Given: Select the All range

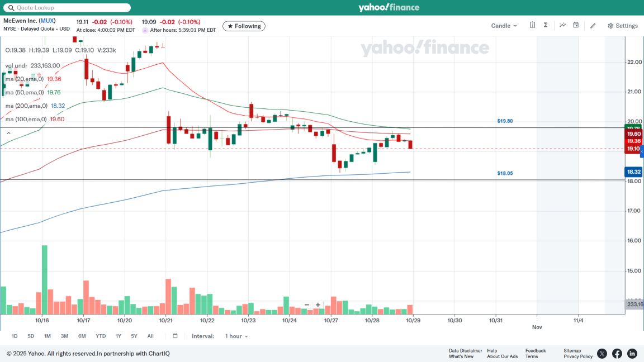Looking at the screenshot, I should (150, 336).
